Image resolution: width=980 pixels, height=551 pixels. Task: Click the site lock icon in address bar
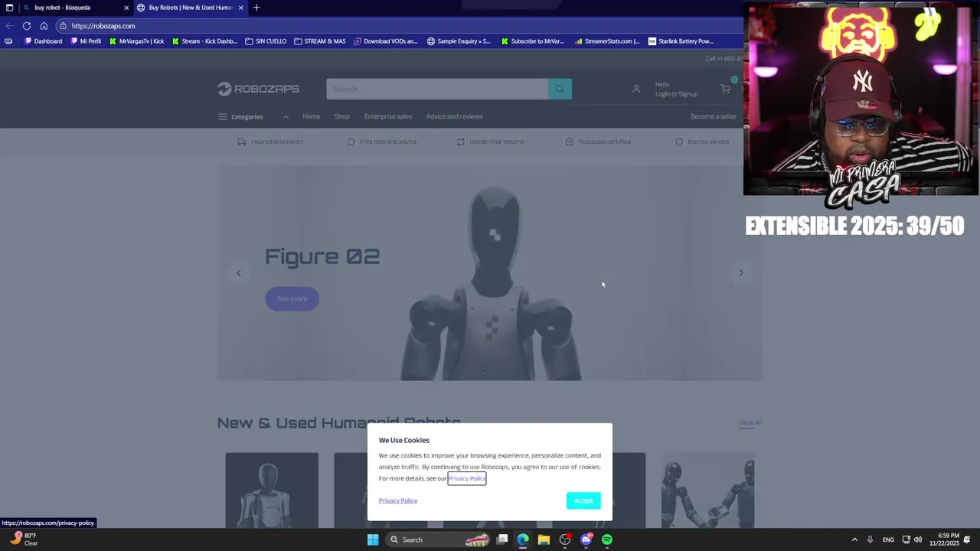[x=63, y=26]
